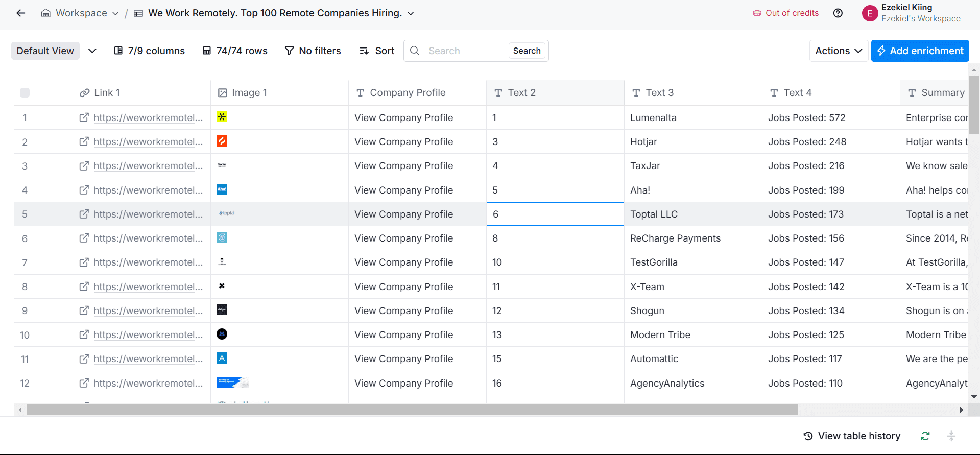
Task: Go back using the left arrow
Action: [21, 13]
